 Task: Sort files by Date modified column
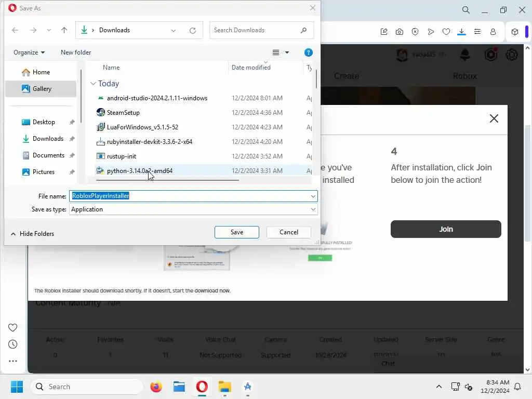[251, 68]
